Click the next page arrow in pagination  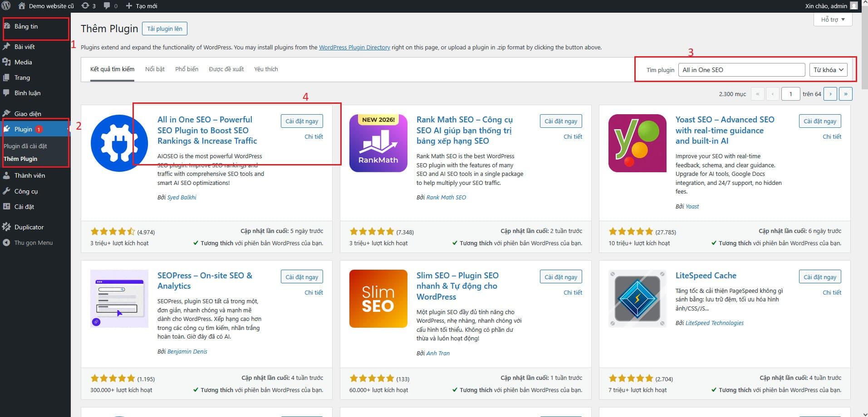pos(830,94)
